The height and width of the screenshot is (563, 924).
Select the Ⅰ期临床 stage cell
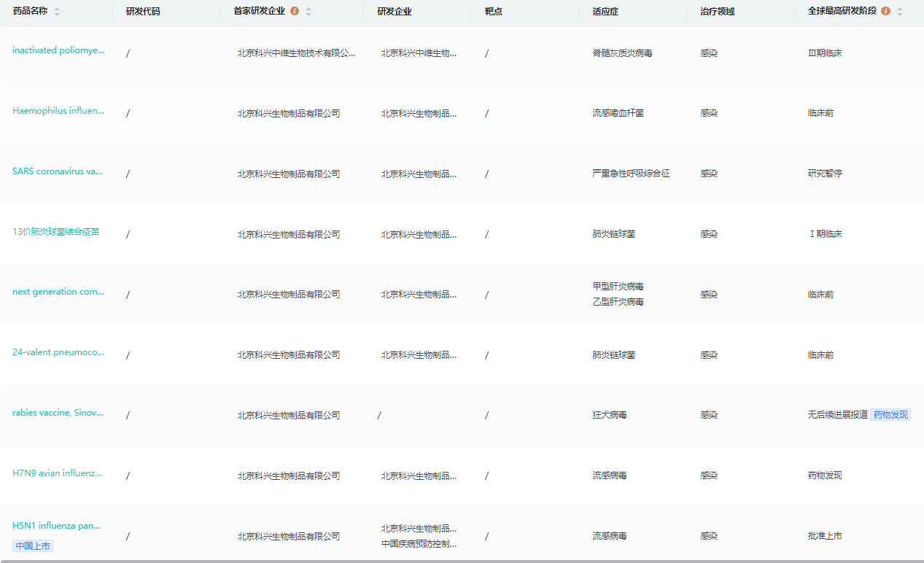[x=825, y=234]
